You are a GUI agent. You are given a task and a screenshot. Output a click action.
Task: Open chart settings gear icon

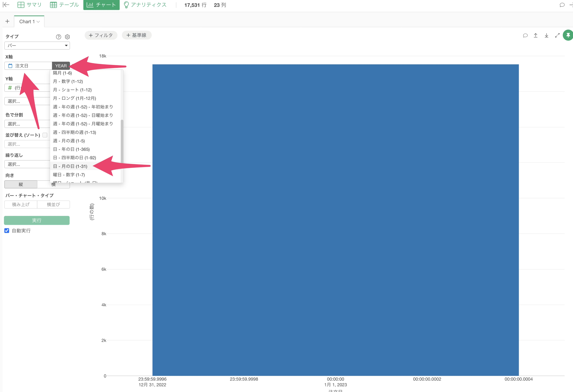point(67,37)
